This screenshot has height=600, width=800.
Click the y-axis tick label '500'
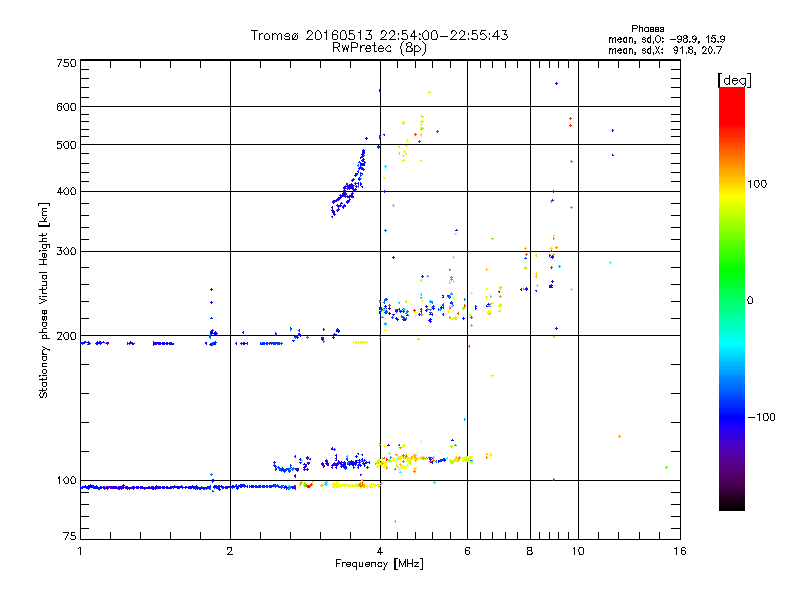pos(67,145)
